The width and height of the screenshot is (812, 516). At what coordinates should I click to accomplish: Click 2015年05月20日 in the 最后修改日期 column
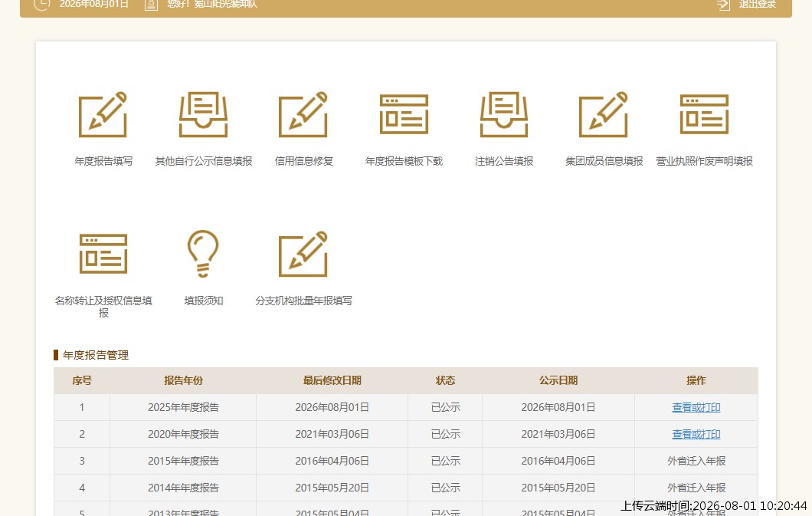pyautogui.click(x=332, y=488)
